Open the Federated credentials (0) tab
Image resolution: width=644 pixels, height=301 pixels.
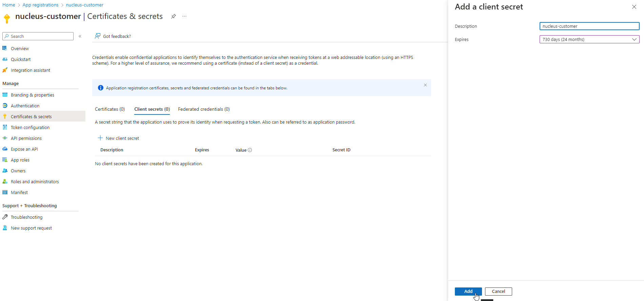point(204,109)
